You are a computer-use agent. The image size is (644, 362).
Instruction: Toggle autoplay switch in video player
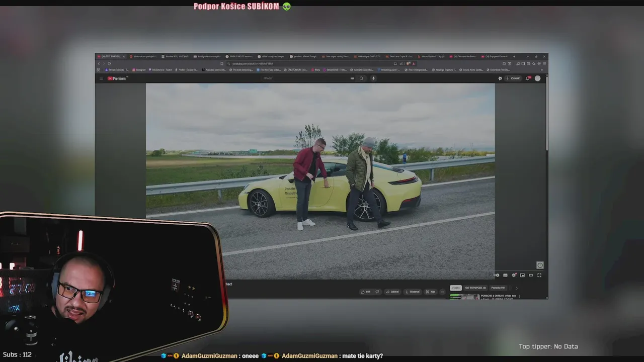tap(496, 275)
